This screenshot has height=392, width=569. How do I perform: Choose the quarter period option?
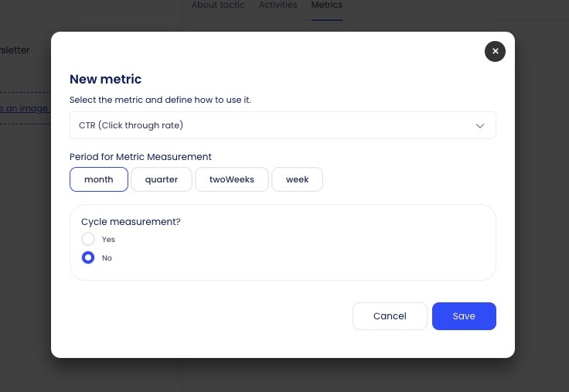tap(162, 179)
